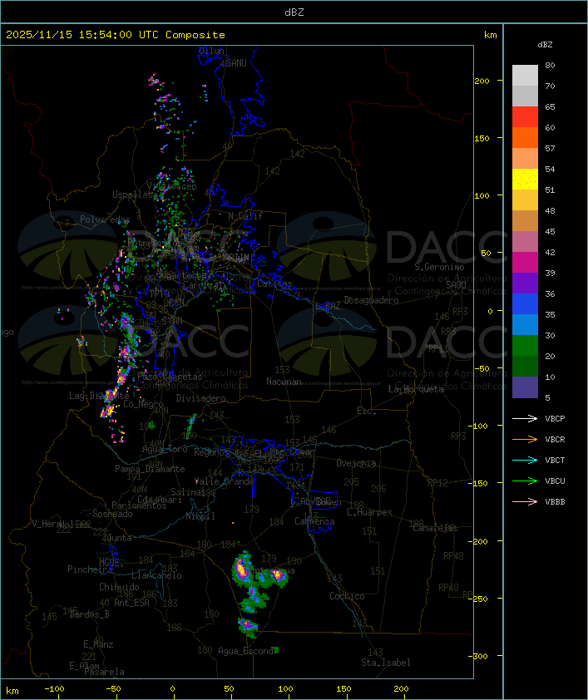Click the L.Huarpes place label
Image resolution: width=588 pixels, height=700 pixels.
369,512
